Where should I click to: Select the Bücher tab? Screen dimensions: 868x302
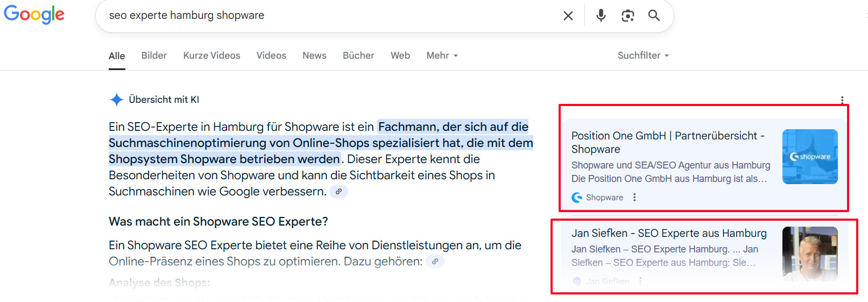(358, 55)
